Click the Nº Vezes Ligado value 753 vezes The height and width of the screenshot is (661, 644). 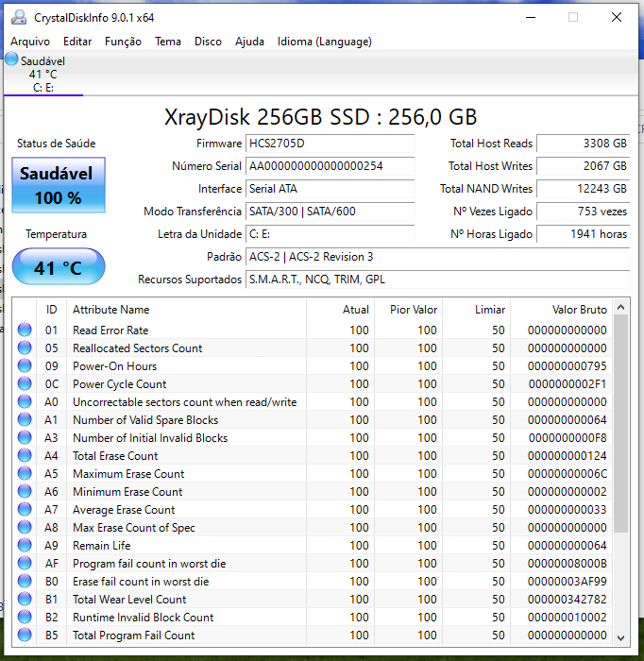point(584,212)
